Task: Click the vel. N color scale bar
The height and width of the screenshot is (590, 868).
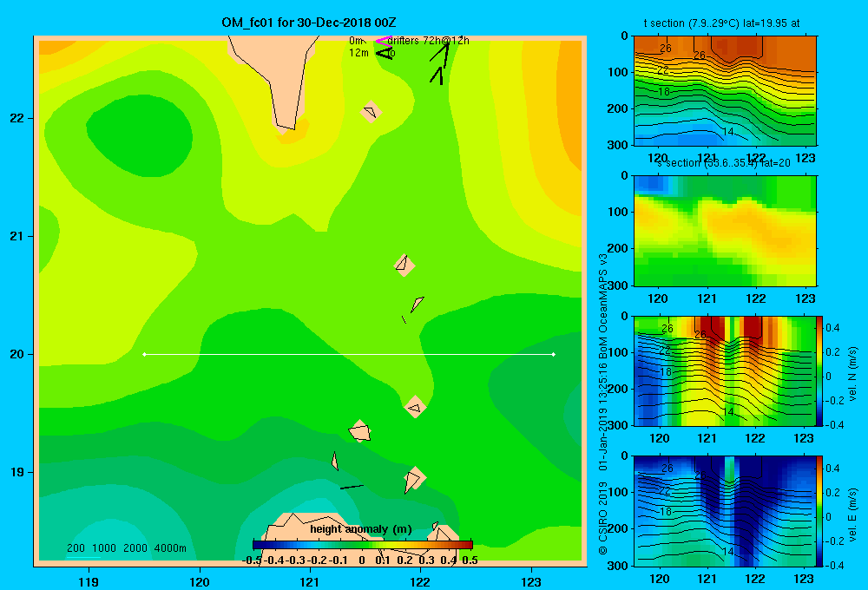Action: [x=819, y=370]
